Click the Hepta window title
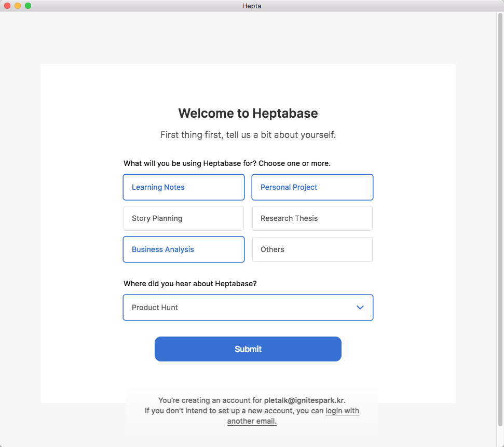This screenshot has height=447, width=504. pos(252,6)
